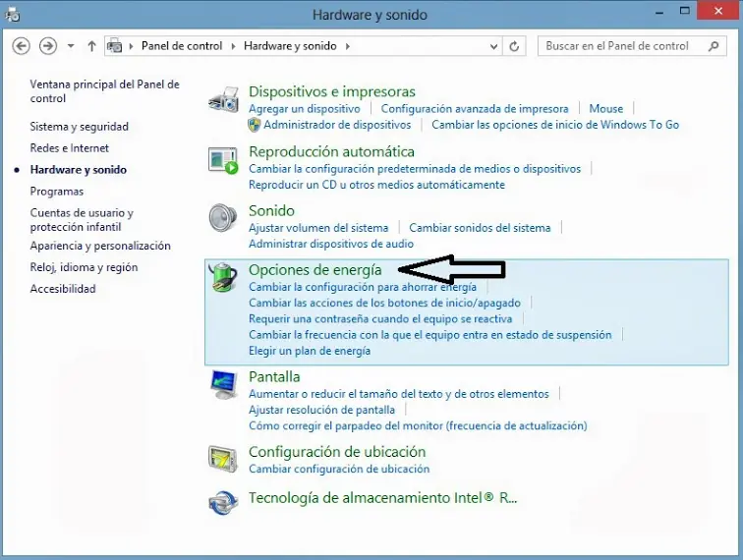The width and height of the screenshot is (743, 560).
Task: Minimize the Hardware y sonido window
Action: point(659,11)
